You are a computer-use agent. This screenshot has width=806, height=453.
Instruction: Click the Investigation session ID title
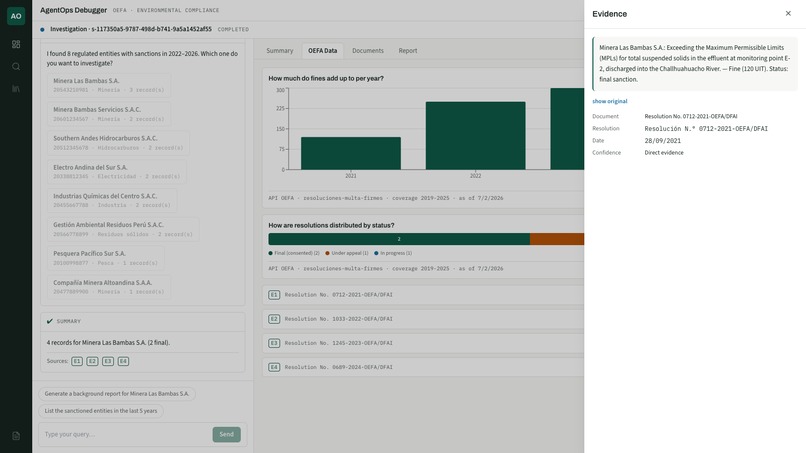(131, 29)
